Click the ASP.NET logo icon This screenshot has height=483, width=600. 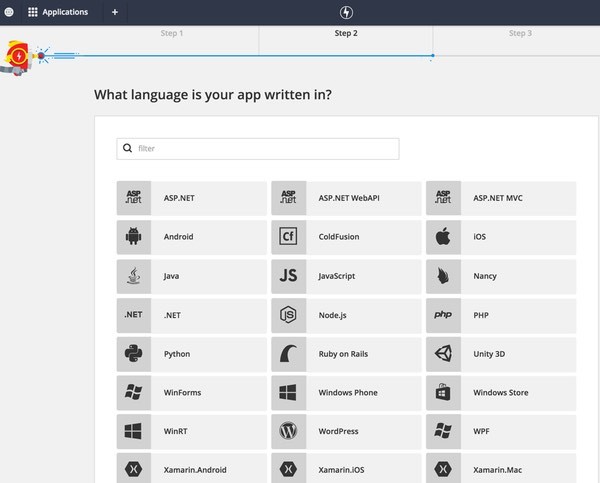pos(134,197)
